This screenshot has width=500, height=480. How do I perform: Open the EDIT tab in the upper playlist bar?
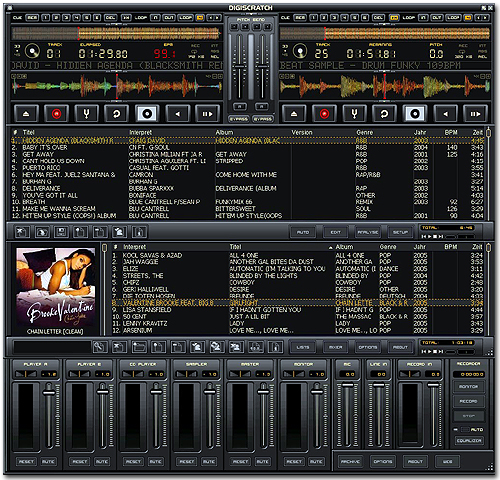(x=335, y=232)
